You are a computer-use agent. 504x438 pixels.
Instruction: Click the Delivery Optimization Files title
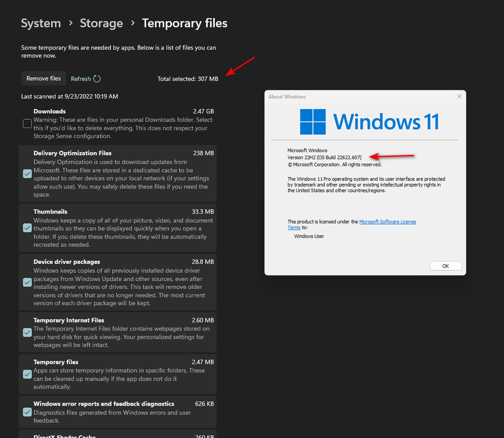point(72,153)
